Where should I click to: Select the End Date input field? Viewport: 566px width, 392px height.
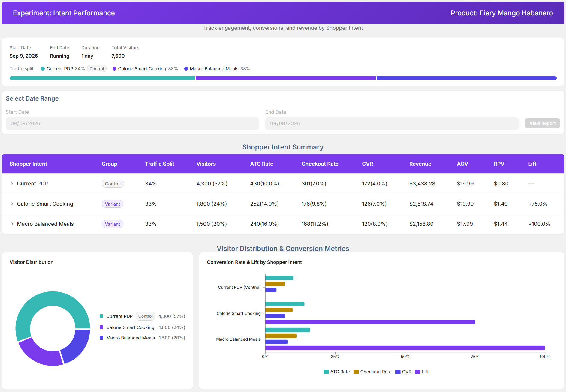click(x=392, y=124)
